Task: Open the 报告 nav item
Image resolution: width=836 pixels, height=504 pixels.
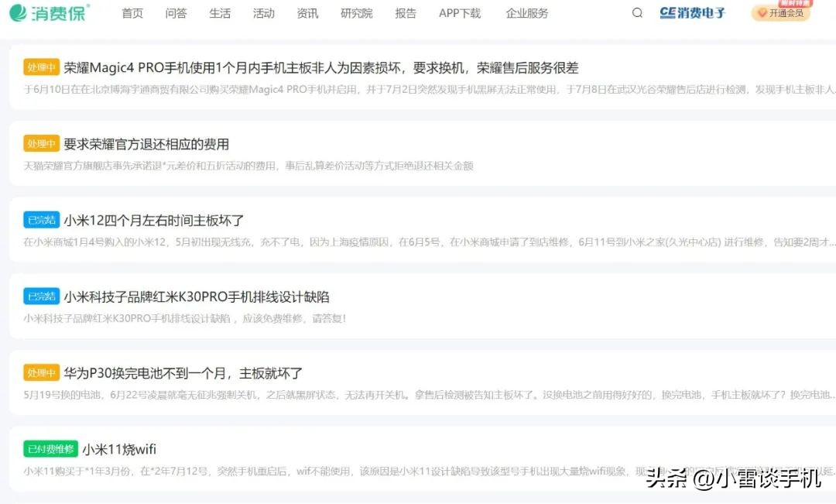Action: coord(405,13)
